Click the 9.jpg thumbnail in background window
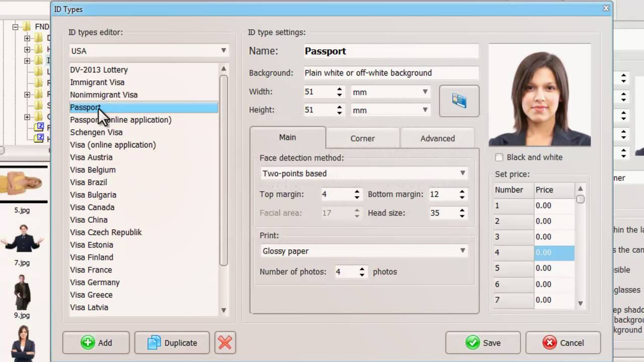The width and height of the screenshot is (644, 362). (22, 292)
